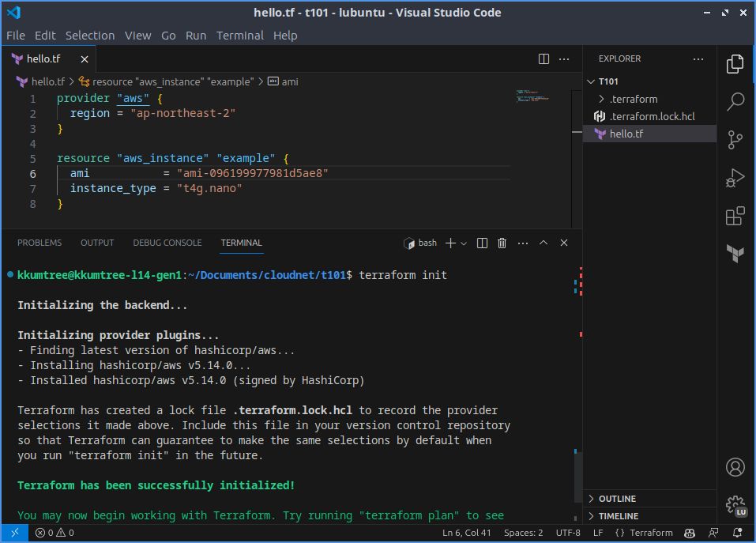Split the editor to the right

coord(543,58)
